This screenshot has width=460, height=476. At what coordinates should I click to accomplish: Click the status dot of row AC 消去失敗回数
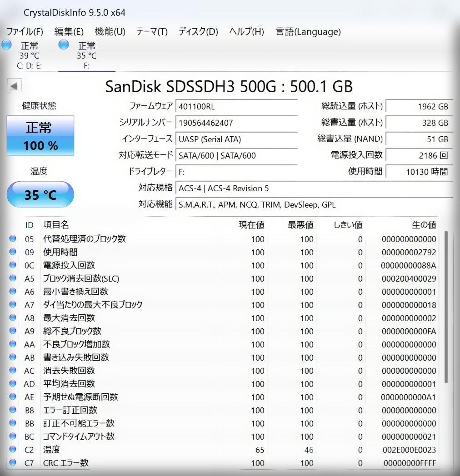13,370
